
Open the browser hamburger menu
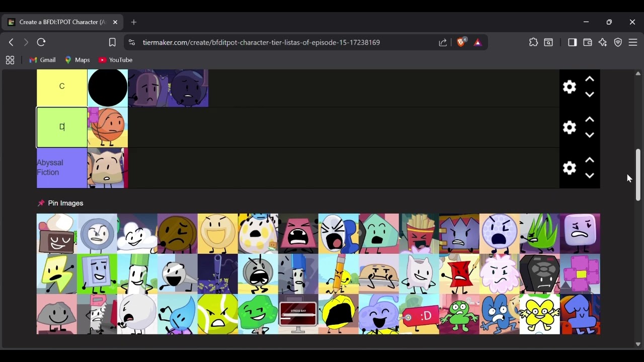click(633, 43)
